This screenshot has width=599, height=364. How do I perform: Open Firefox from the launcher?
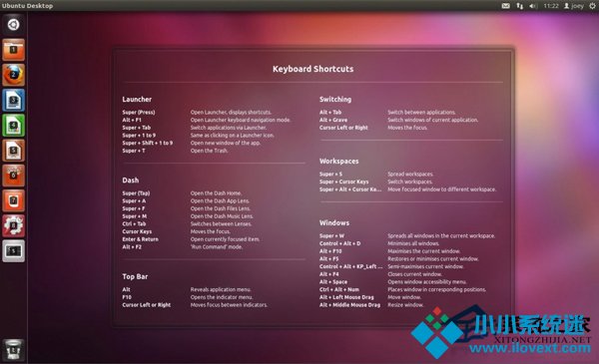pos(13,75)
